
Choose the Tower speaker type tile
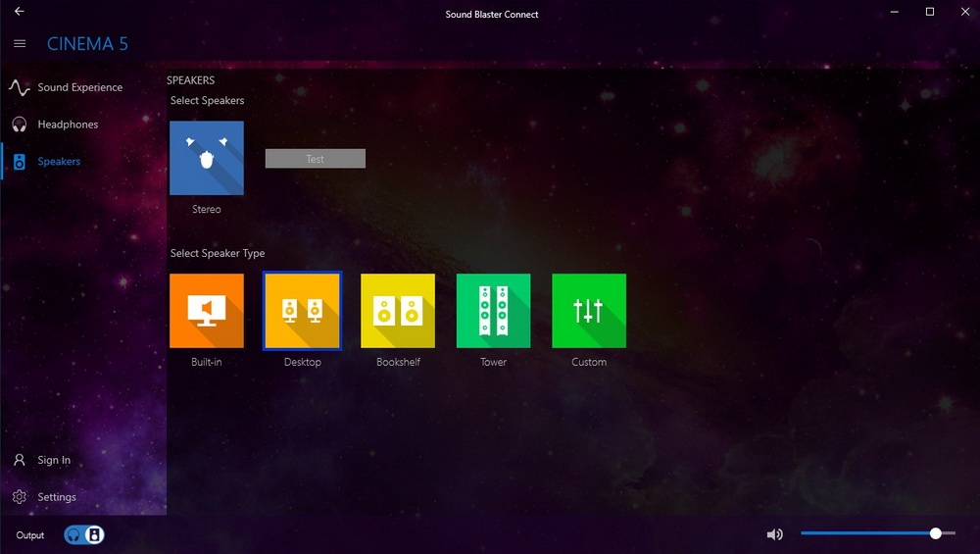pos(494,311)
